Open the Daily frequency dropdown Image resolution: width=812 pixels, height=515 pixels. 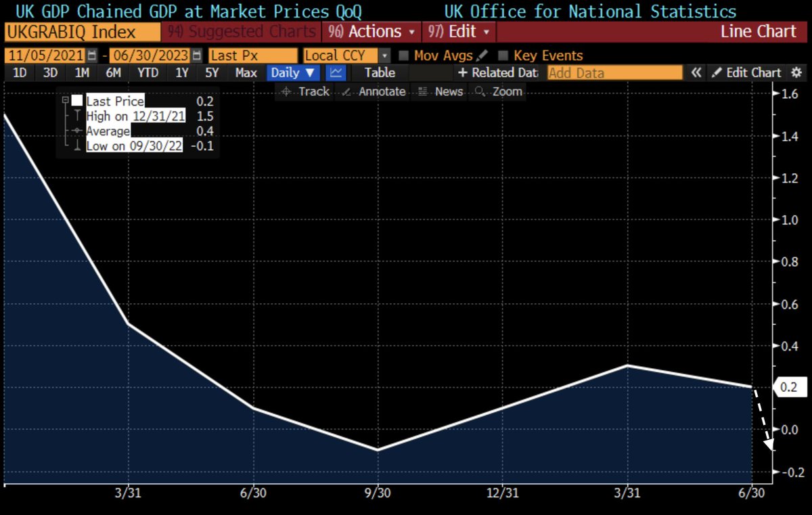(x=292, y=72)
